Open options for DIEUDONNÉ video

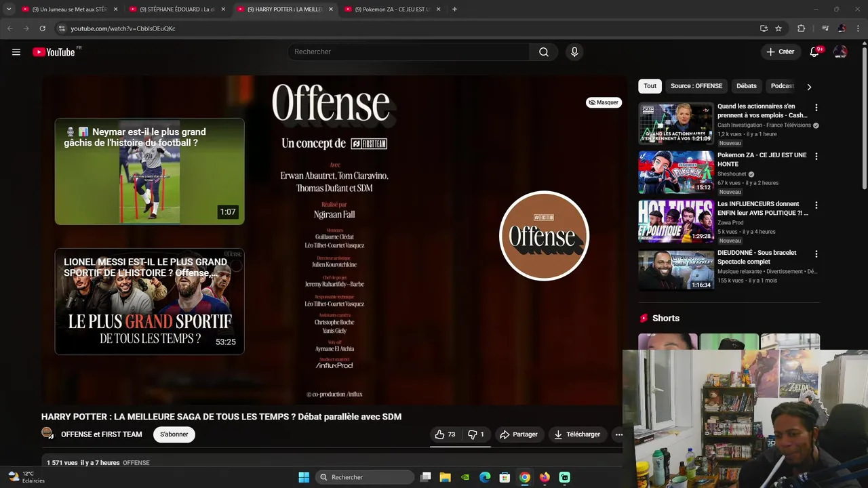coord(816,254)
